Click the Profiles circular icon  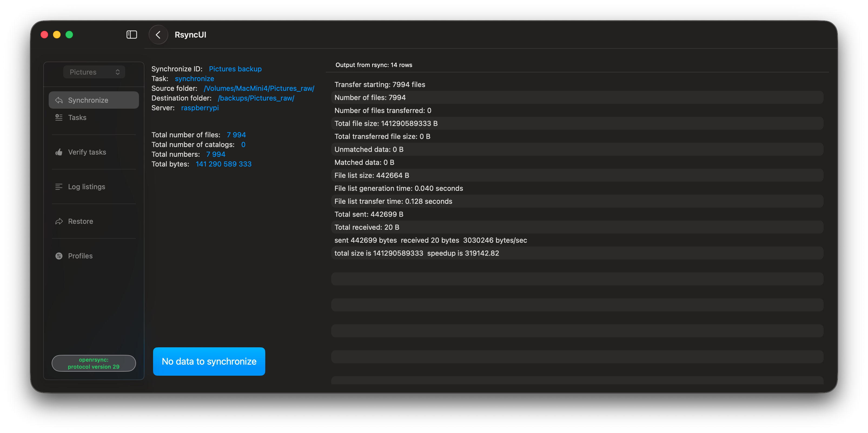tap(59, 256)
